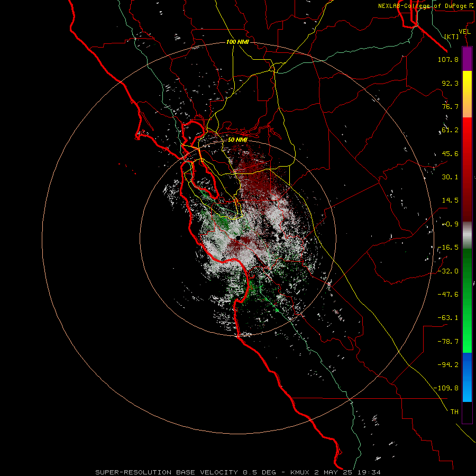Viewport: 476px width, 476px height.
Task: Select the -32.0 velocity scale value
Action: (x=448, y=271)
